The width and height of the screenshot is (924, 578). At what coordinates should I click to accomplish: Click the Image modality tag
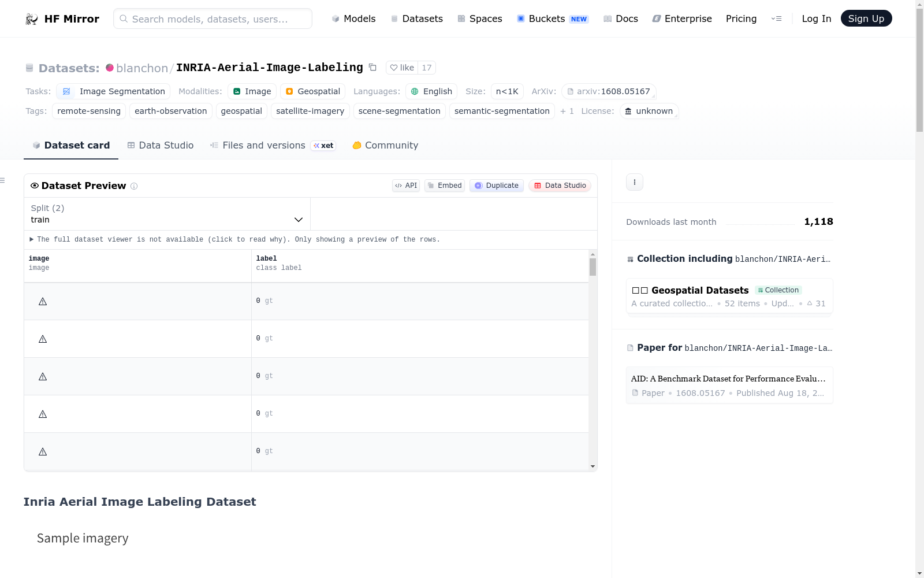click(x=252, y=91)
